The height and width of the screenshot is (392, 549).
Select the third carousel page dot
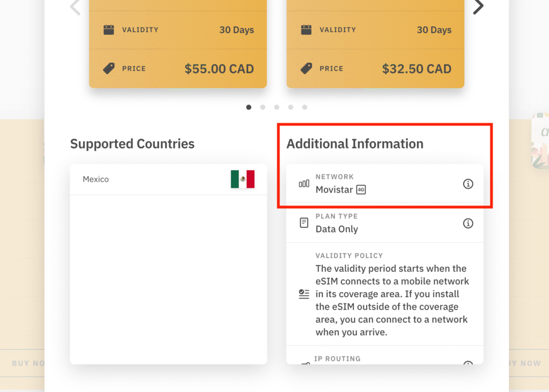coord(277,107)
